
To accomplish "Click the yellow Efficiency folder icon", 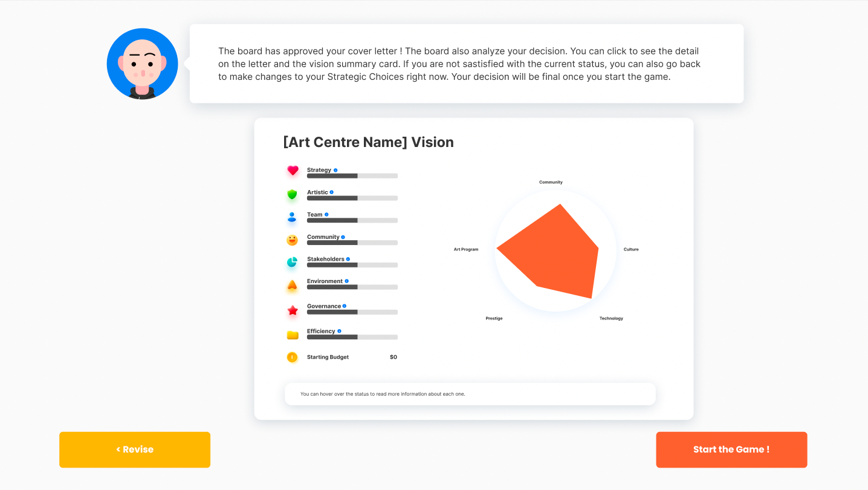I will [x=293, y=335].
